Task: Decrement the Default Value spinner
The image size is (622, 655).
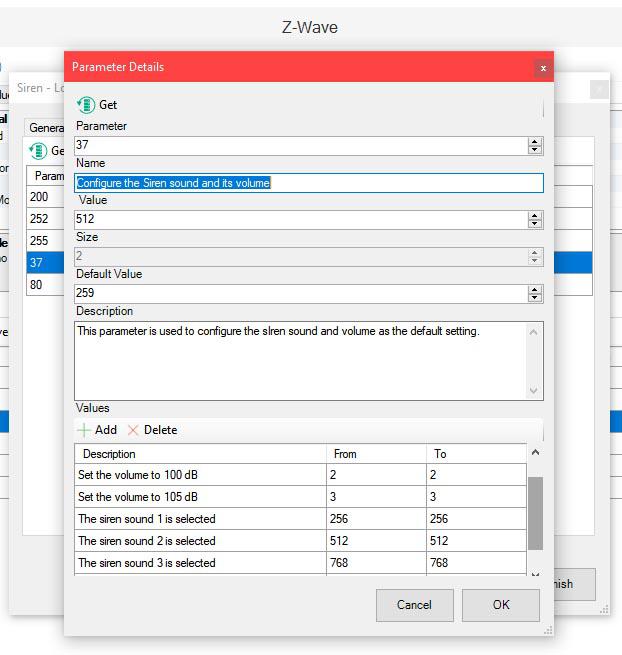Action: click(x=535, y=298)
